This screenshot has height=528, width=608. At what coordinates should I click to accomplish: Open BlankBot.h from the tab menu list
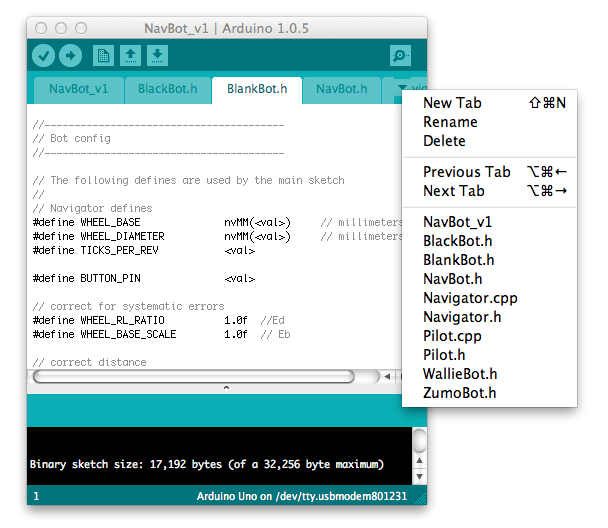click(x=489, y=260)
